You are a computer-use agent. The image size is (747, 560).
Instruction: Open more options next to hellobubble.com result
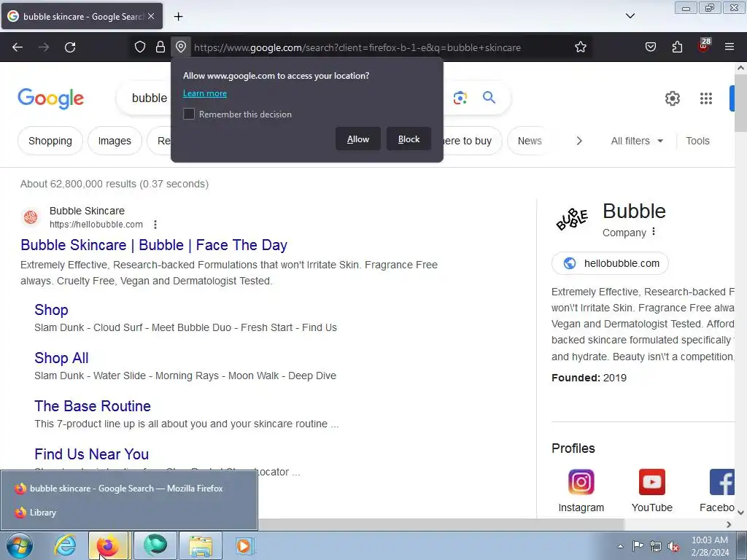[155, 225]
